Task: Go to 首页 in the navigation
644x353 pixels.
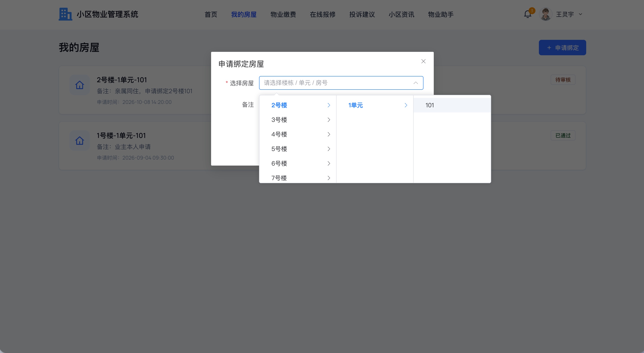Action: pyautogui.click(x=211, y=15)
